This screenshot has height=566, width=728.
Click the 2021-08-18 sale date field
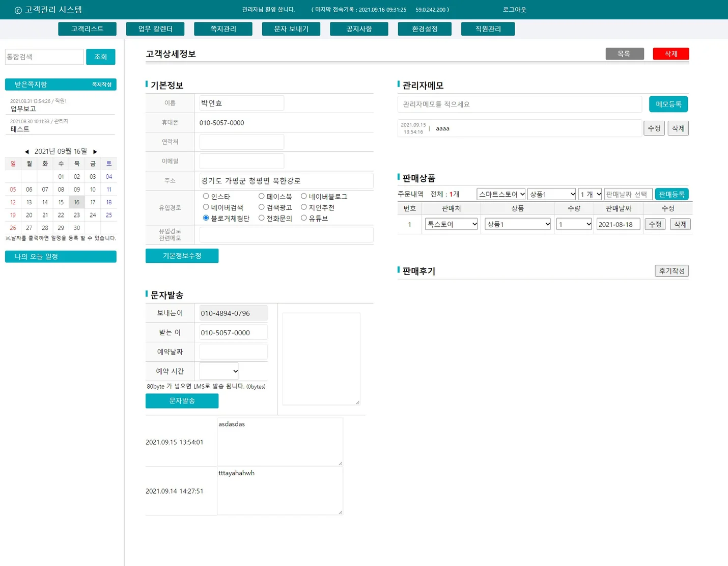point(618,224)
